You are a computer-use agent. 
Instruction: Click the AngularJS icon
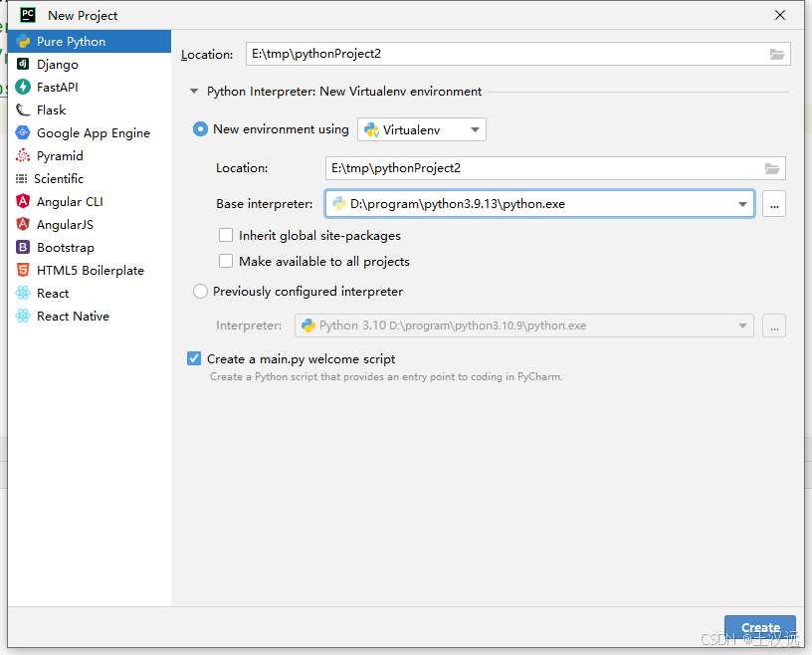[x=23, y=224]
